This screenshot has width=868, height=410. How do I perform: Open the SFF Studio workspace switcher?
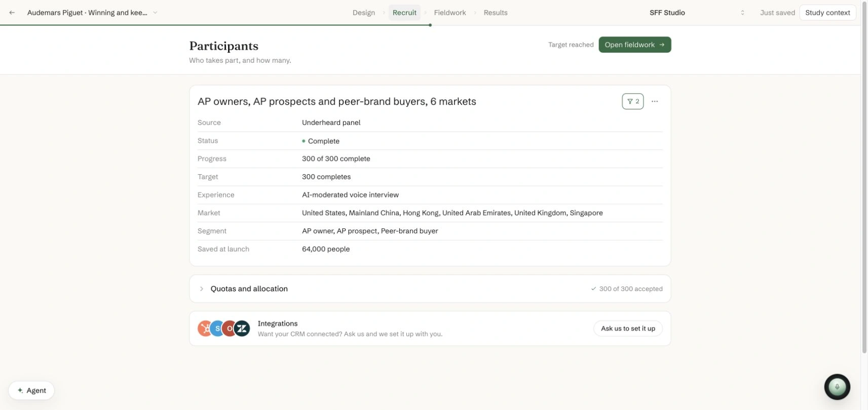point(697,13)
